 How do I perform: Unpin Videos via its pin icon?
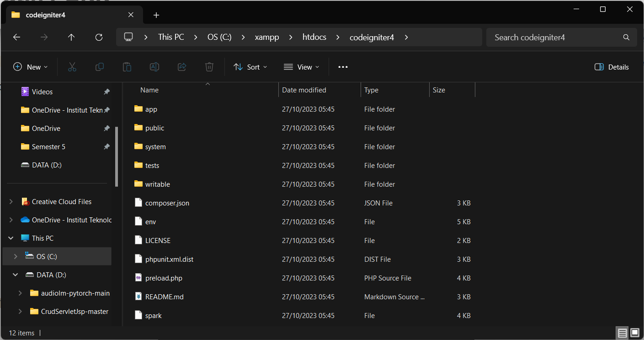(106, 92)
